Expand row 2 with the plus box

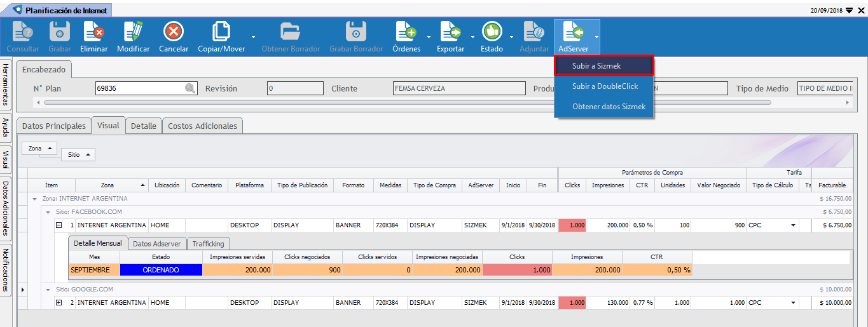59,303
